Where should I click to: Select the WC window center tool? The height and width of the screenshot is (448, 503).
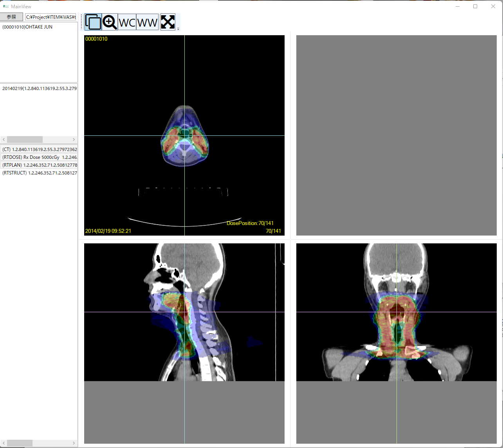127,22
